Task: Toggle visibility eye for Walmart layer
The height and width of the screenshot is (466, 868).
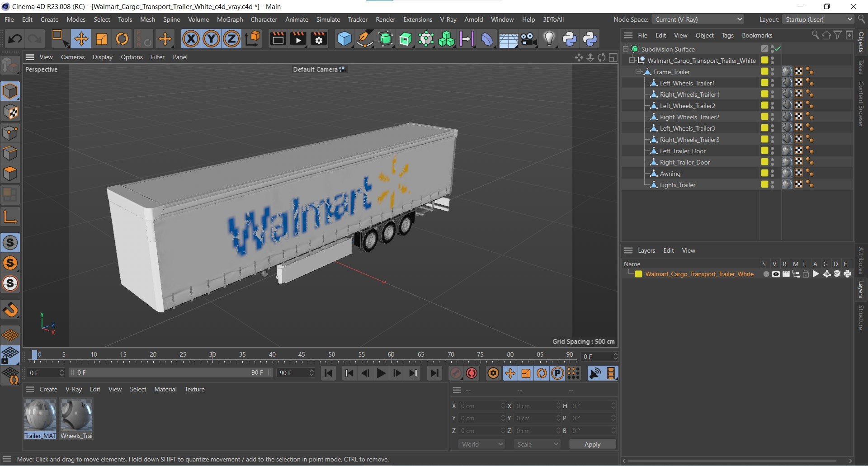Action: pos(776,274)
